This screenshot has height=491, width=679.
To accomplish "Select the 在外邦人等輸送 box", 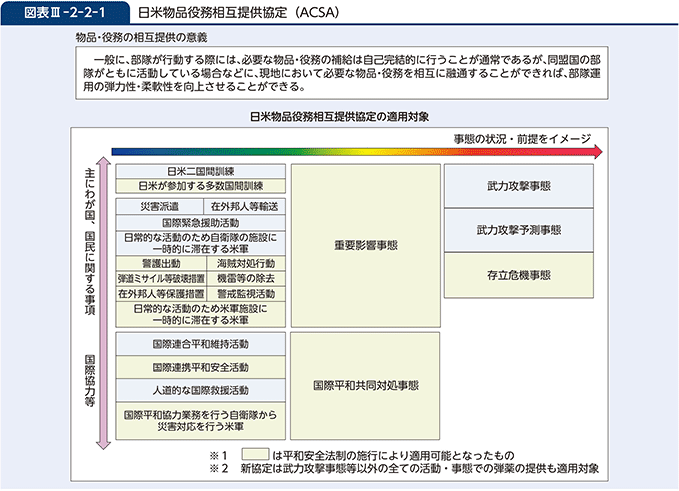I will [x=245, y=207].
